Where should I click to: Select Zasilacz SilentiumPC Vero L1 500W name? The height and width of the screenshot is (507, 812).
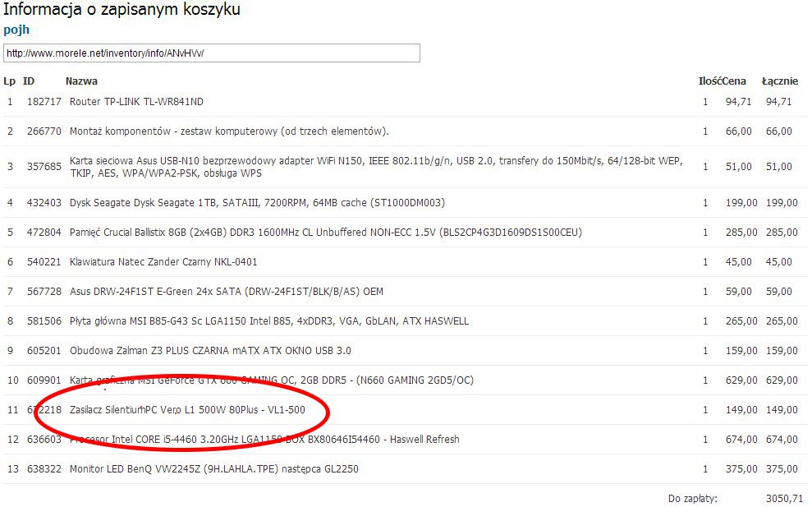click(x=187, y=409)
